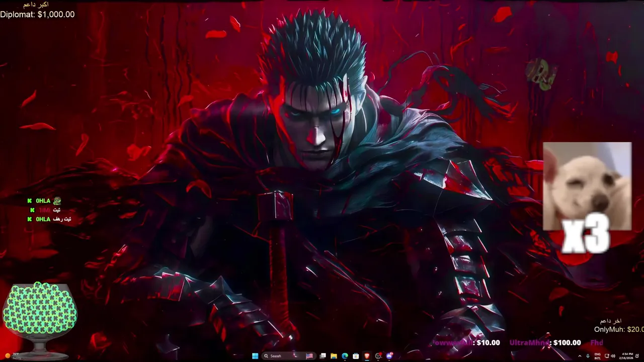Open the volume speaker tray icon
Screen dimensions: 644x362
click(x=613, y=356)
